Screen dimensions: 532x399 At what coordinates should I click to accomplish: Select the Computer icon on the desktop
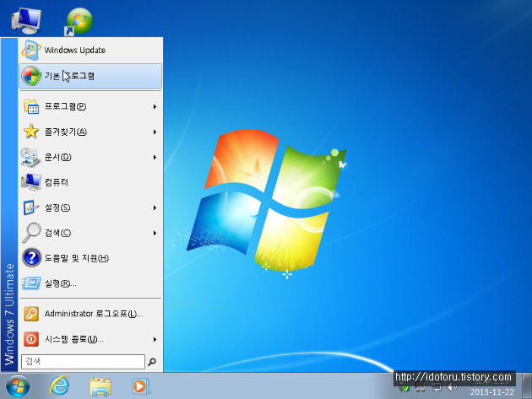(26, 21)
